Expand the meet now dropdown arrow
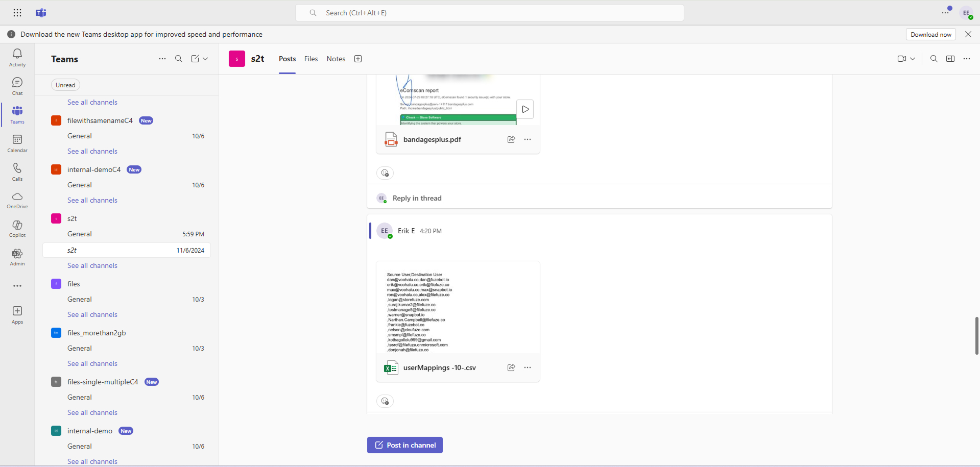Screen dimensions: 980x467 click(x=913, y=59)
